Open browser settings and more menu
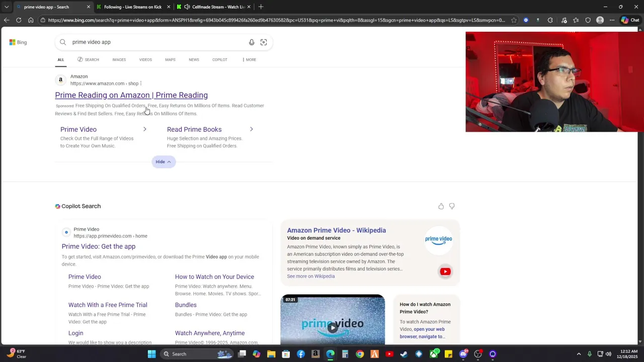 [x=612, y=20]
